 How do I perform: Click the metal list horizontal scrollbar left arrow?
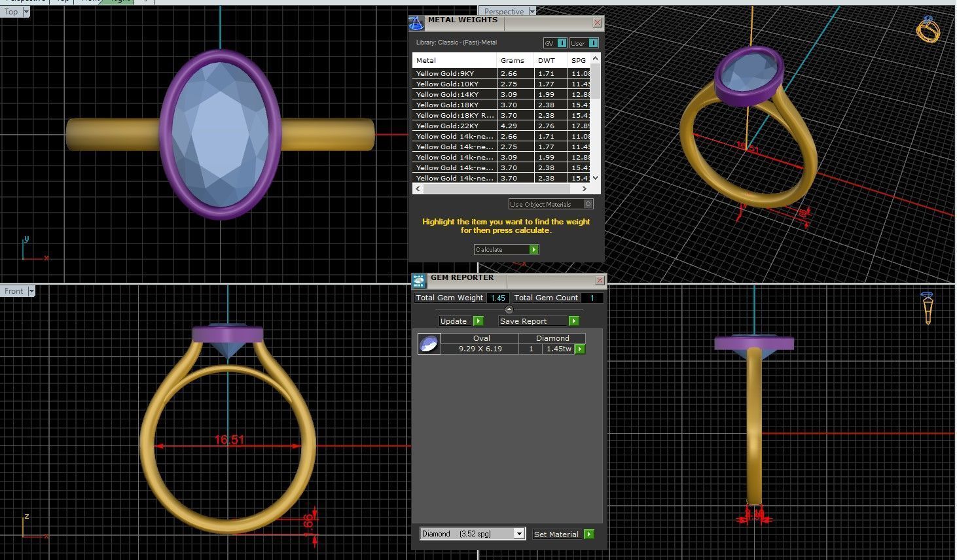point(417,188)
